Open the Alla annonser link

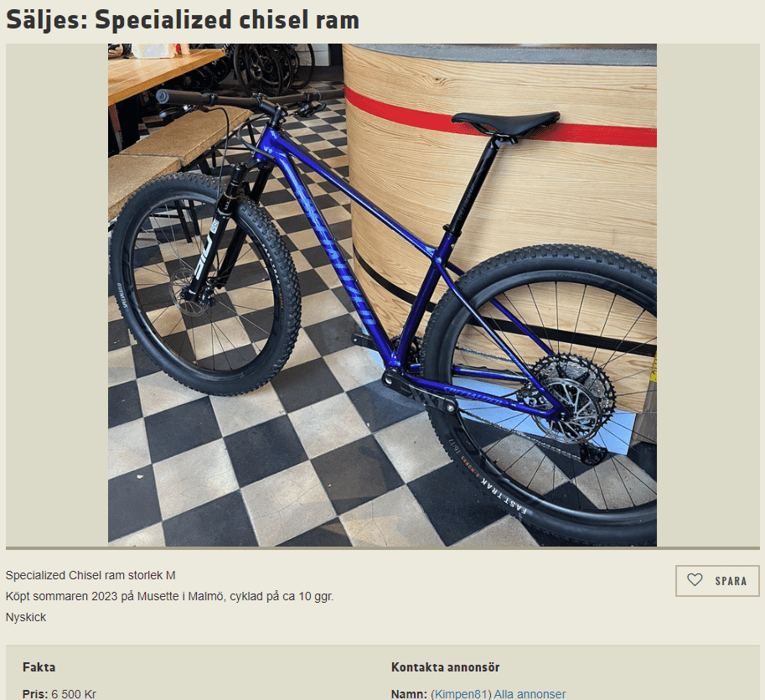tap(530, 693)
